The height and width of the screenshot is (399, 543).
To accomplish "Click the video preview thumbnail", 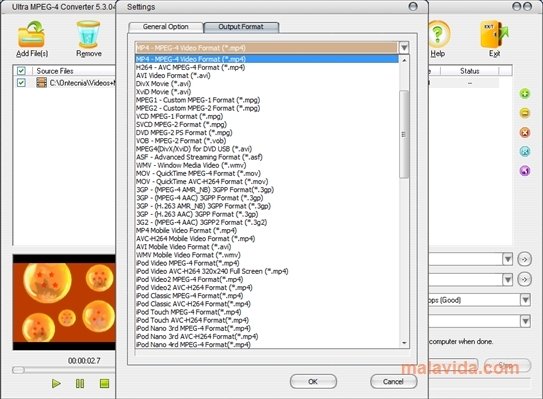I will [x=64, y=302].
